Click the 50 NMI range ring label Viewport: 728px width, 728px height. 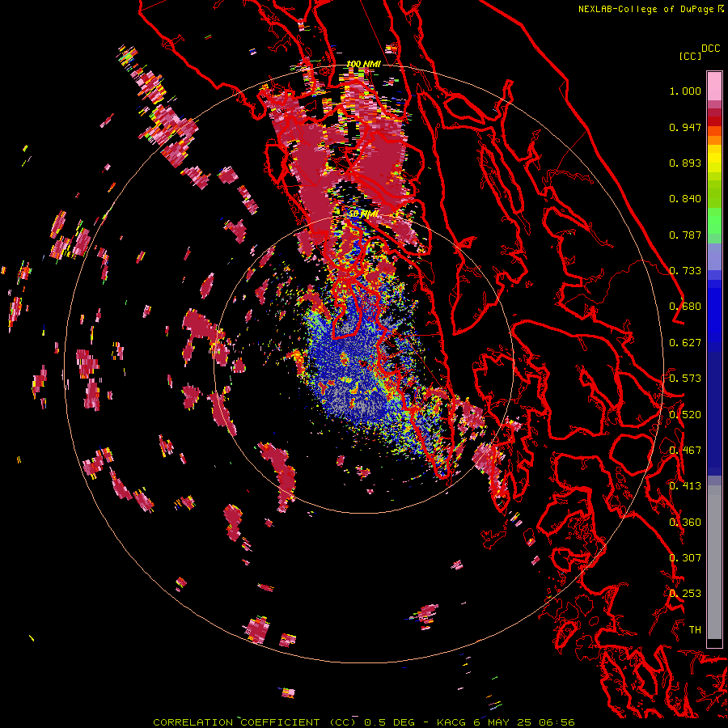coord(363,214)
